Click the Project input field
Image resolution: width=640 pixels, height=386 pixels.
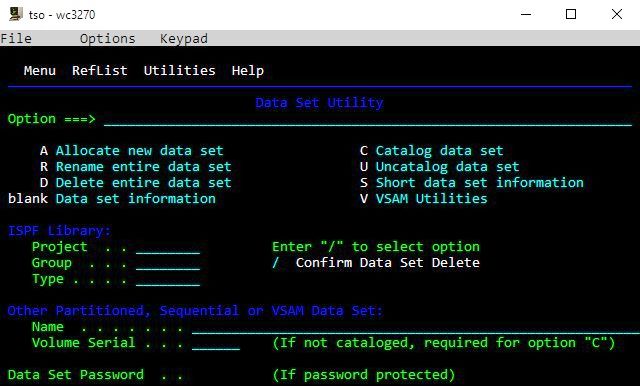[x=168, y=247]
